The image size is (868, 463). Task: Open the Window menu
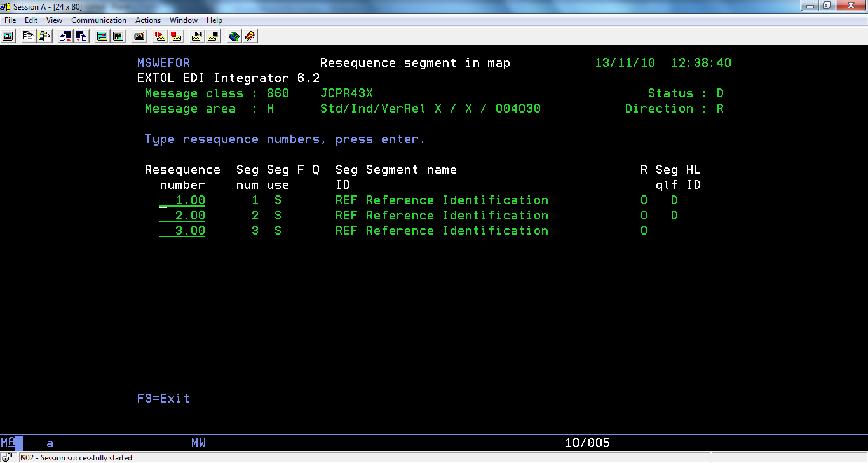point(184,20)
